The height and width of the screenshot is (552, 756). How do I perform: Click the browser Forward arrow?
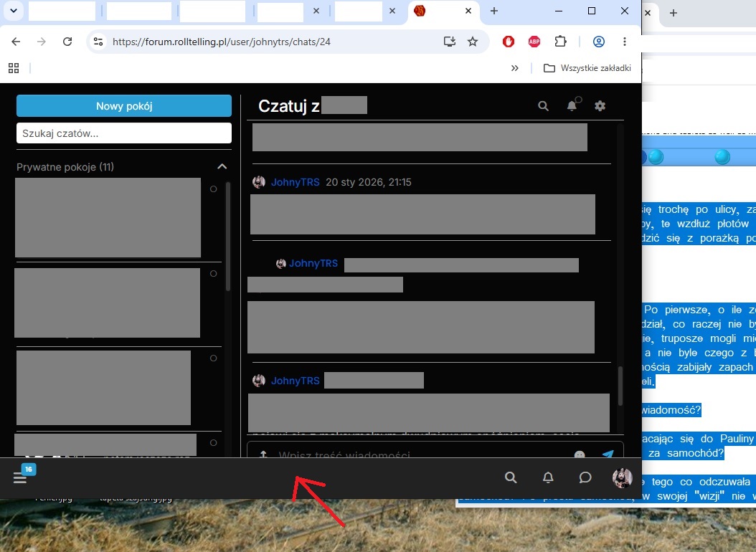42,42
